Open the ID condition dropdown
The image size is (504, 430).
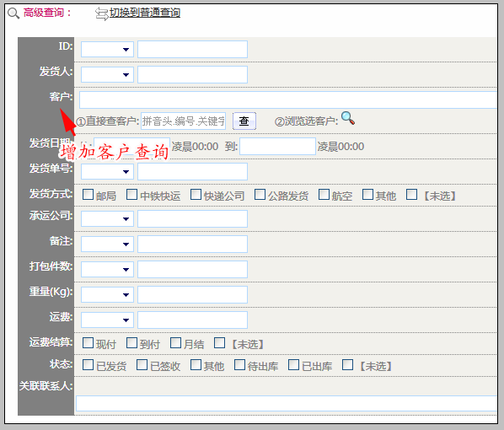(107, 49)
